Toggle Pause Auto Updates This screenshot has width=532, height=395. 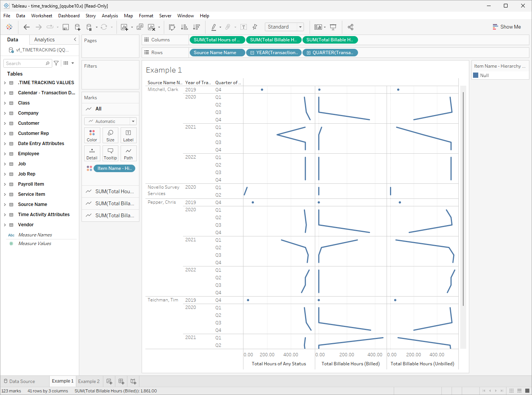90,27
